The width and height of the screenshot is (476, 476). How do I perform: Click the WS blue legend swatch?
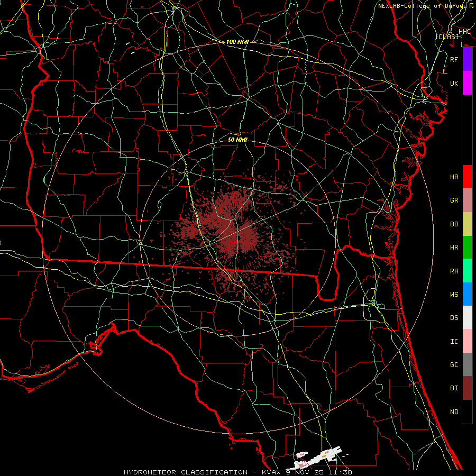coord(467,294)
